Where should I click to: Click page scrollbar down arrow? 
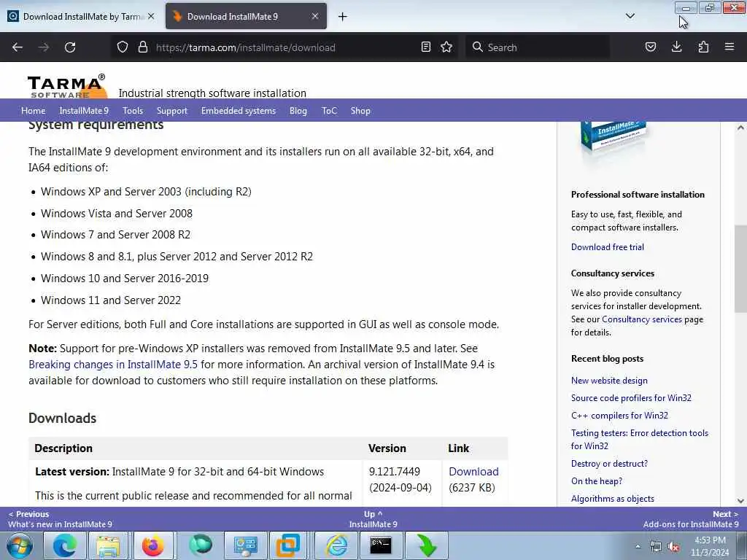pos(740,500)
